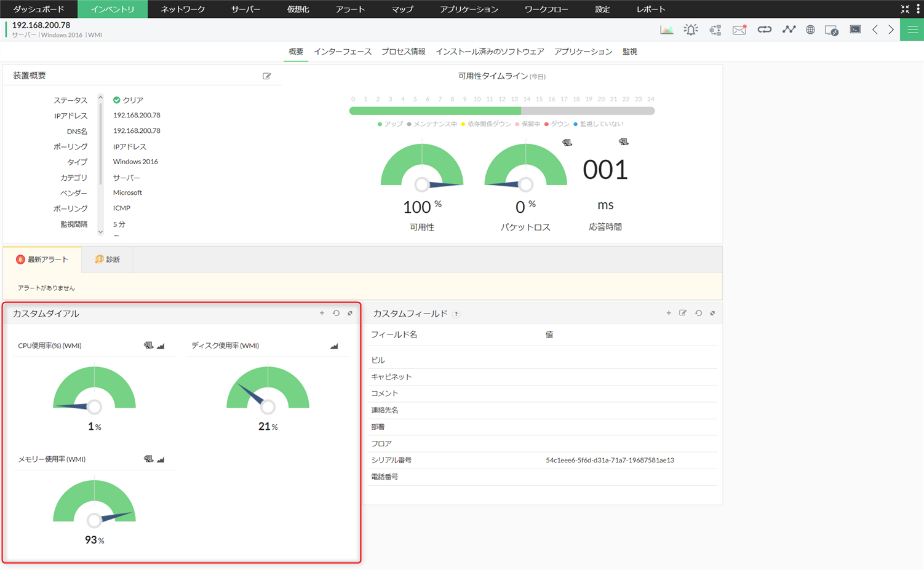The width and height of the screenshot is (924, 570).
Task: Open the サーバー menu
Action: coord(245,9)
